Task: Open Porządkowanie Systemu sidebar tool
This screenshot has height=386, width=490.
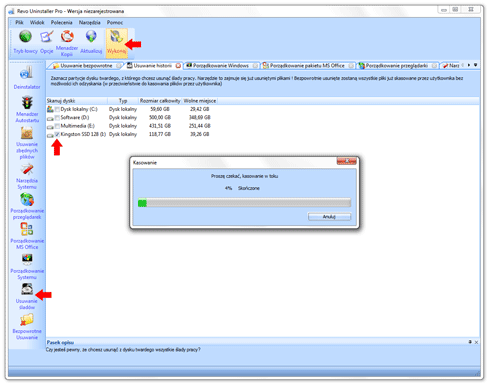Action: click(x=27, y=267)
